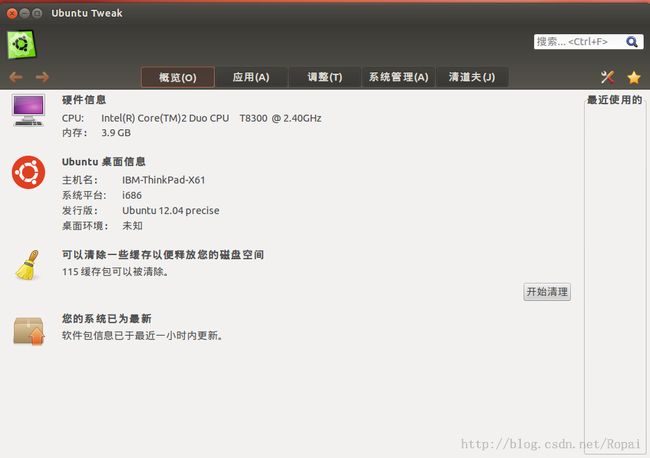Maximize the Ubuntu Tweak window
650x458 pixels.
(x=37, y=13)
